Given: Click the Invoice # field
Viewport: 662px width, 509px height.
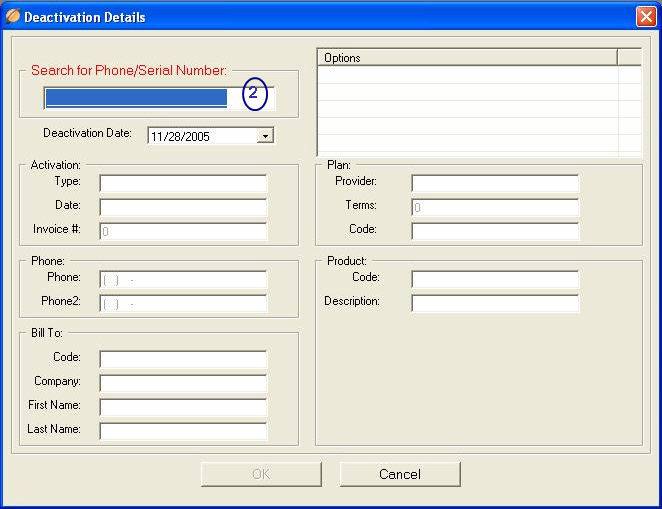Looking at the screenshot, I should click(183, 231).
